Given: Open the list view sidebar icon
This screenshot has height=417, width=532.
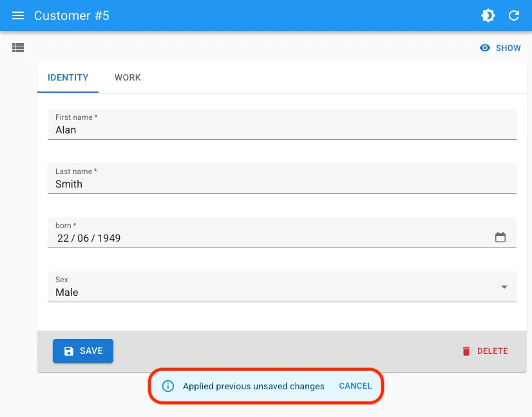Looking at the screenshot, I should [18, 47].
